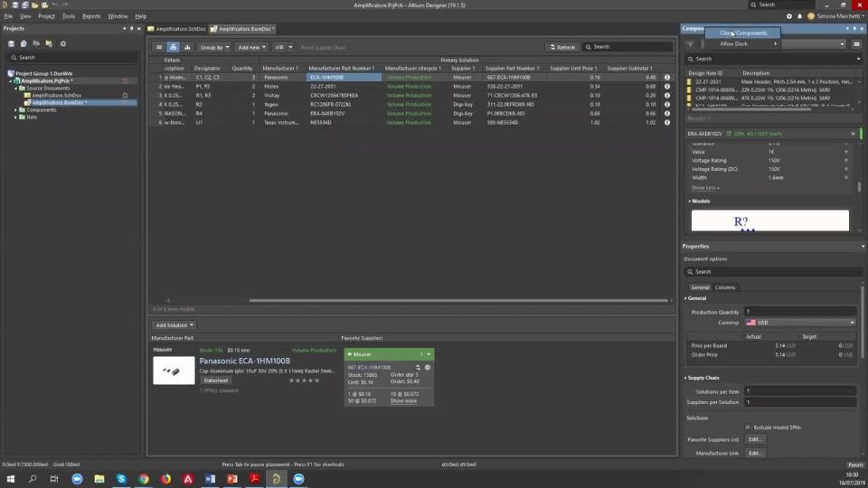Click the Panels button in status bar

(855, 465)
